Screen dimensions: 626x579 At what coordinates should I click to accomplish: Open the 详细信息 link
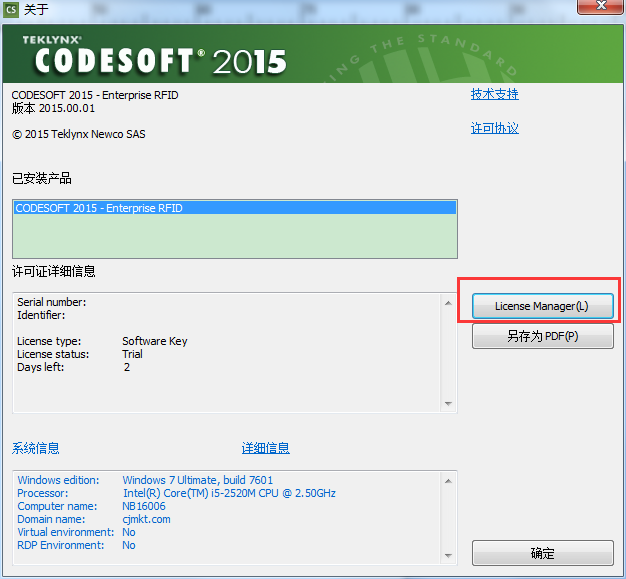click(265, 448)
